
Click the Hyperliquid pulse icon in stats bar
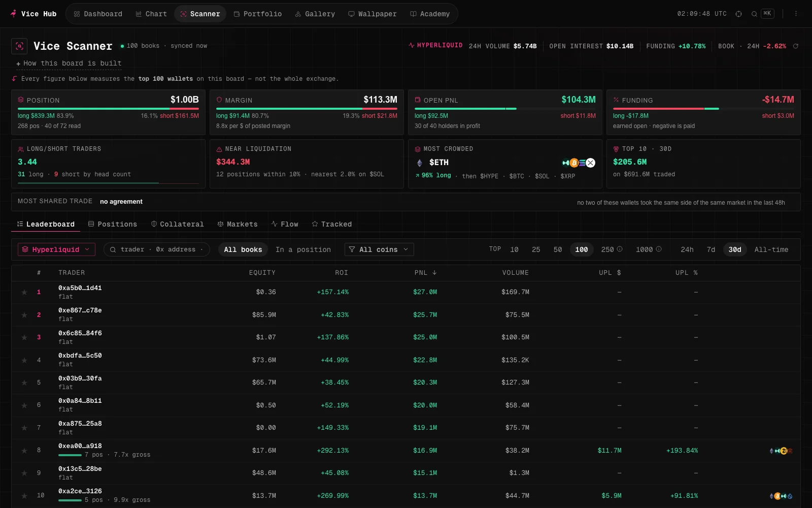(412, 45)
